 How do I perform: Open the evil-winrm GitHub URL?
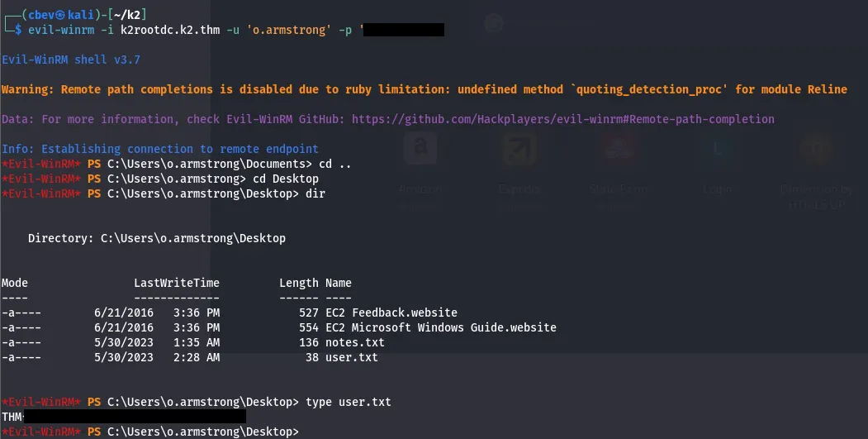pos(562,119)
